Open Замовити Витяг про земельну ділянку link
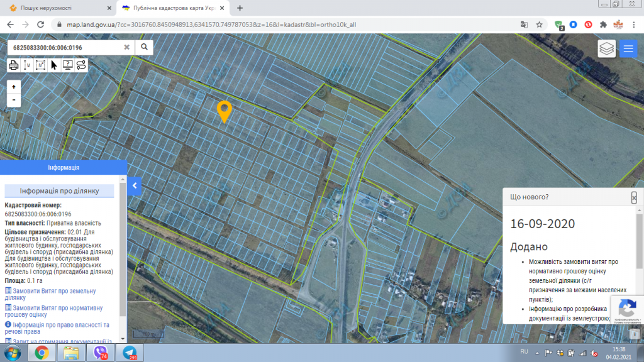Screen dimensions: 644x362 (54, 294)
